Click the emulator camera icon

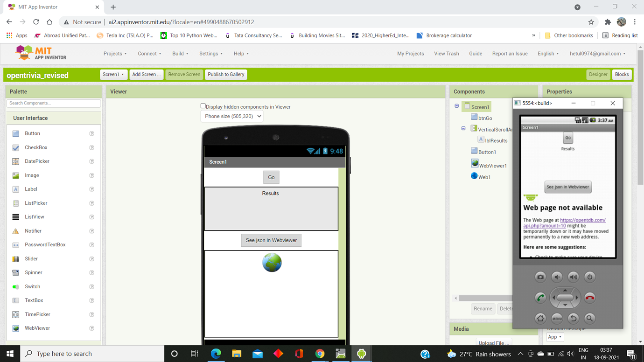pos(540,277)
